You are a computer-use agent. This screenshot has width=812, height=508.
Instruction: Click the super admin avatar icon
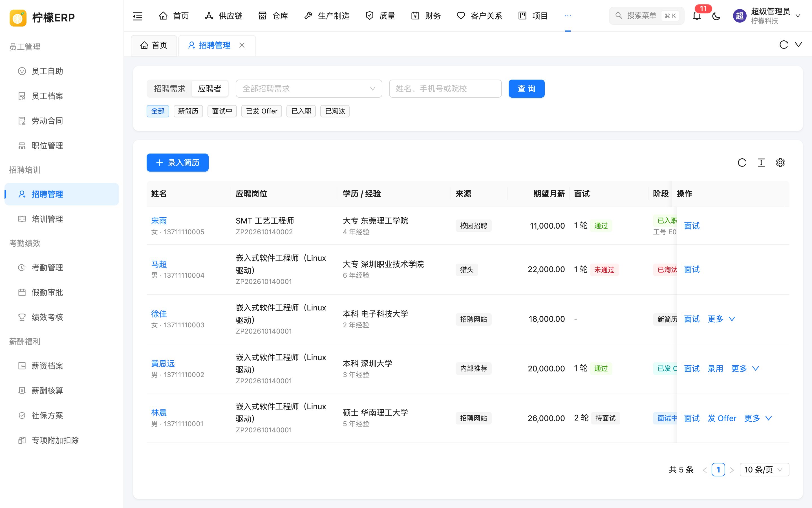[740, 16]
